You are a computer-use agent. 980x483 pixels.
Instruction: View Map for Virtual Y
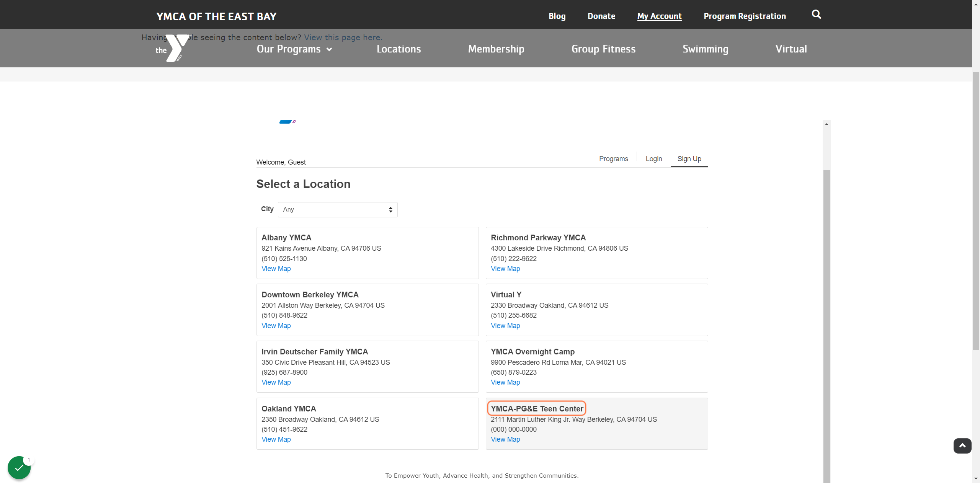click(x=505, y=326)
